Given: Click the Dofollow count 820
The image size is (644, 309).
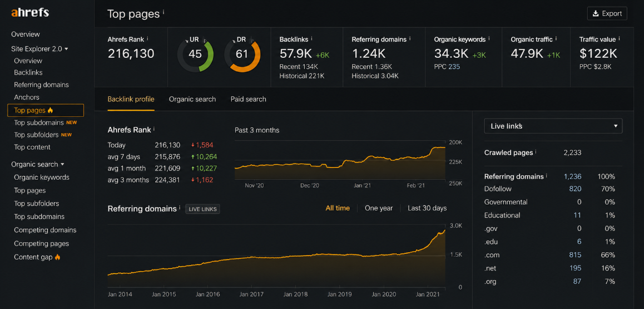Looking at the screenshot, I should click(575, 189).
